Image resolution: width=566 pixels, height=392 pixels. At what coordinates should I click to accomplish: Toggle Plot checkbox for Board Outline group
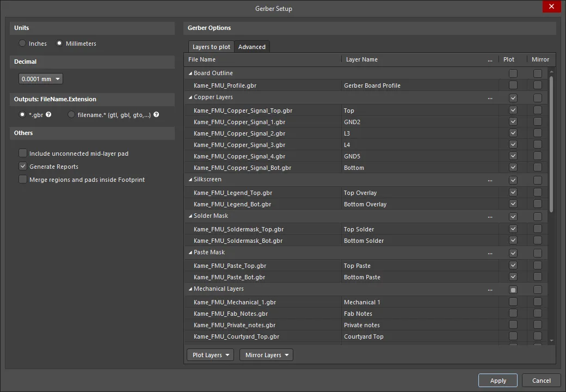(x=513, y=73)
